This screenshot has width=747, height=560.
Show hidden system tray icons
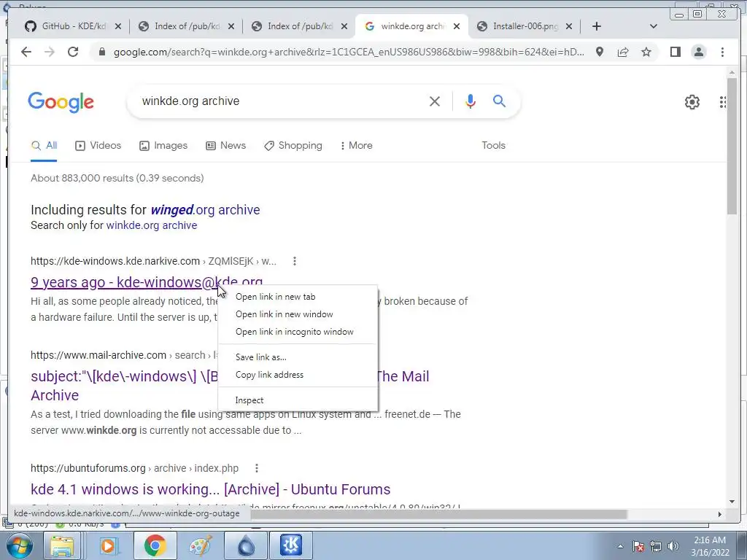[x=620, y=546]
